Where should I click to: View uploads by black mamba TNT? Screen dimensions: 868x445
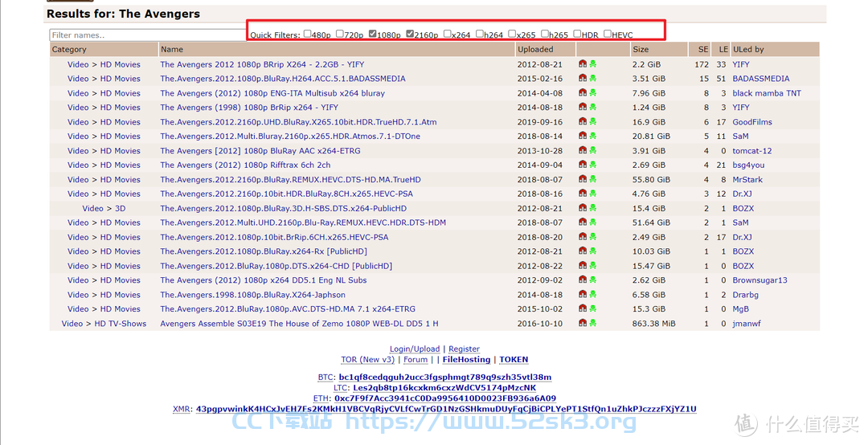tap(767, 93)
